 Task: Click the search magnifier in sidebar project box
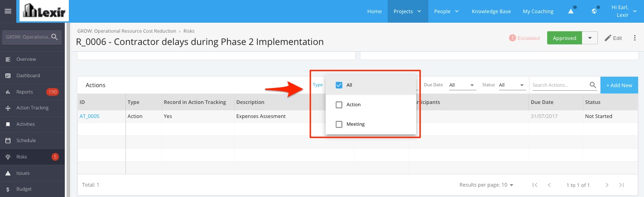tap(55, 37)
